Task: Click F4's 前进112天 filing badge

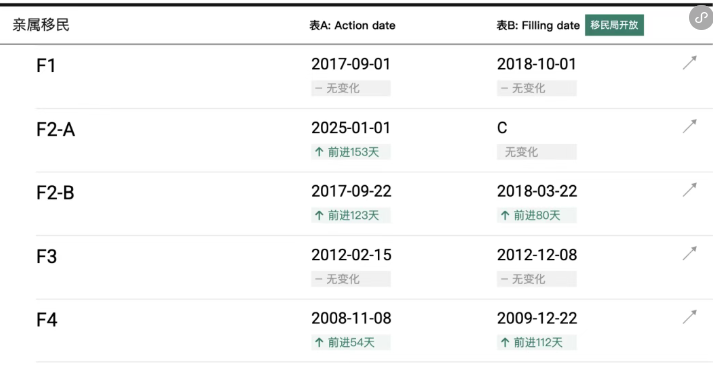Action: [537, 342]
